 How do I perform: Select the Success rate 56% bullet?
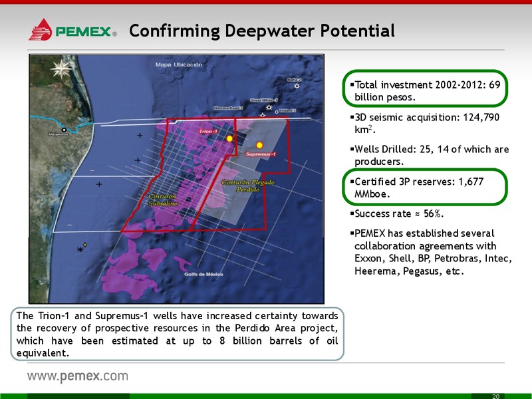(397, 213)
